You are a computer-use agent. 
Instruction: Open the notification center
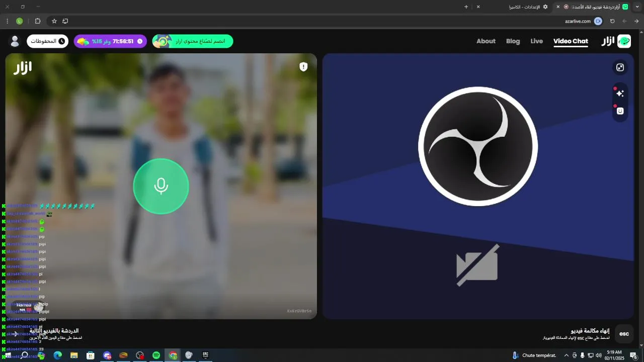click(x=633, y=355)
